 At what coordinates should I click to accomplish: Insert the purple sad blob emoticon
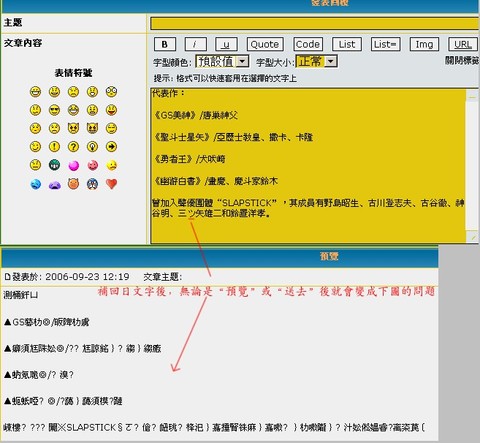(x=54, y=185)
